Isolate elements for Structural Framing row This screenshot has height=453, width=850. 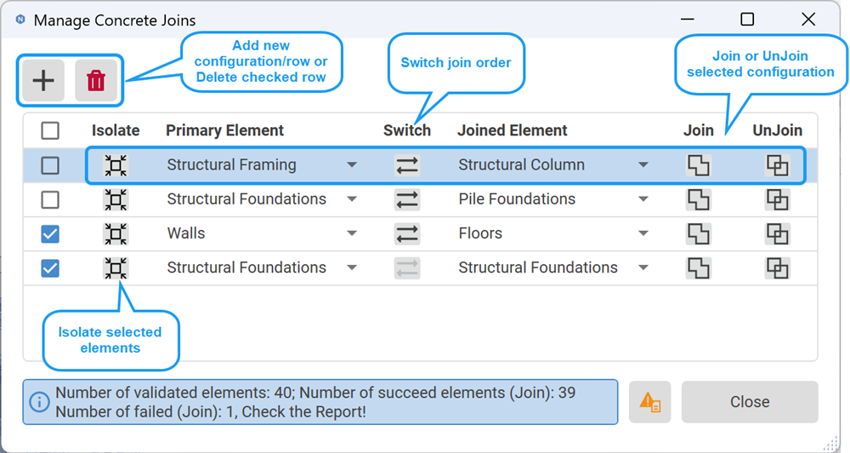(x=115, y=165)
